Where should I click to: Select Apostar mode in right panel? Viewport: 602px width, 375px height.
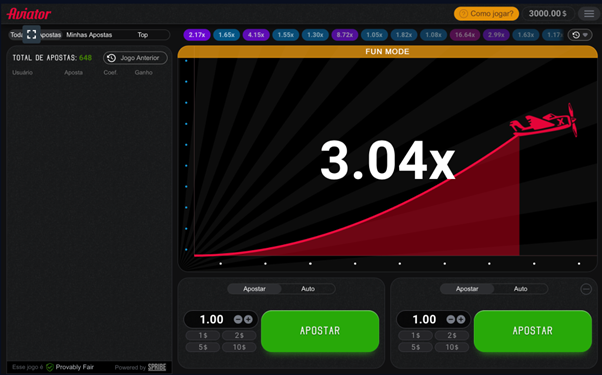pyautogui.click(x=467, y=289)
